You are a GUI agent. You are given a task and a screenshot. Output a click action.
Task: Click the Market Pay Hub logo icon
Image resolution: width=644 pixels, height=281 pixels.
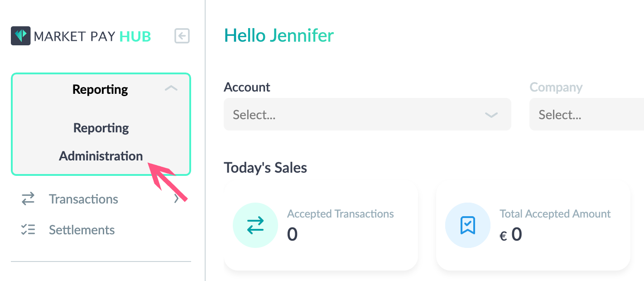21,36
